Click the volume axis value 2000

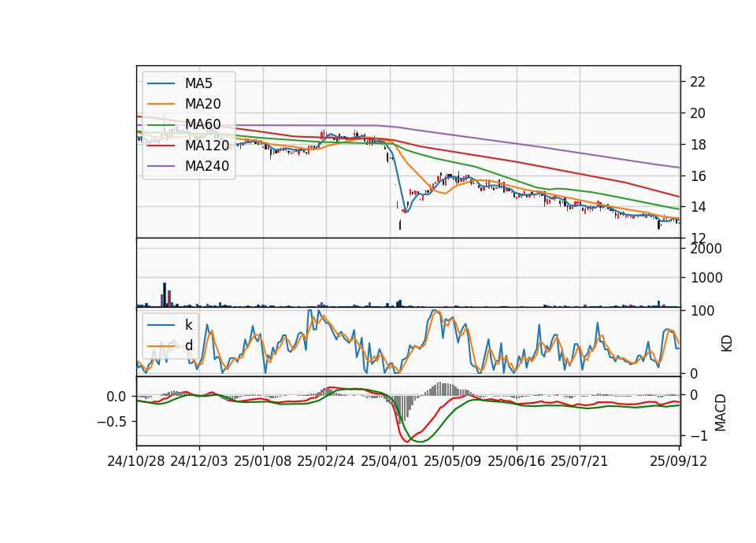[706, 249]
